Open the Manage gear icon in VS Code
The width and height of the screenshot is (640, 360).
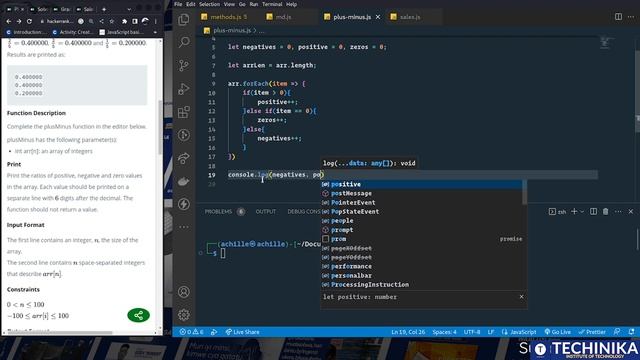coord(184,315)
